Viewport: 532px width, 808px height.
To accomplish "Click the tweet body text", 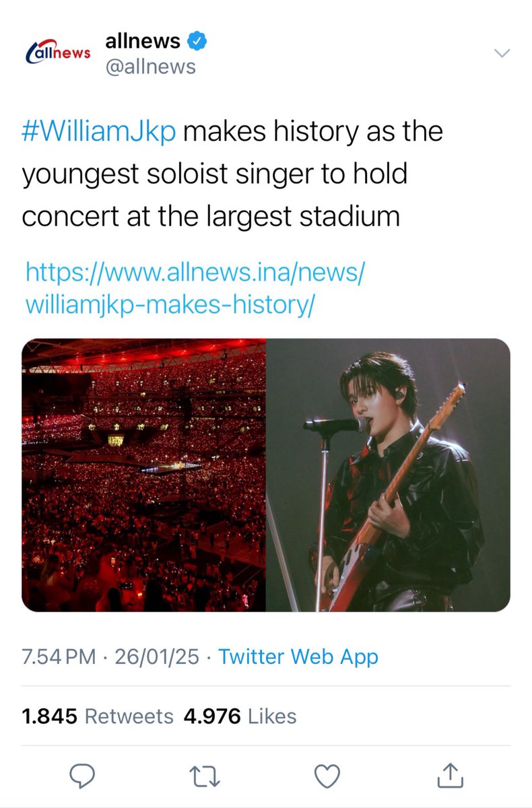I will pyautogui.click(x=233, y=174).
